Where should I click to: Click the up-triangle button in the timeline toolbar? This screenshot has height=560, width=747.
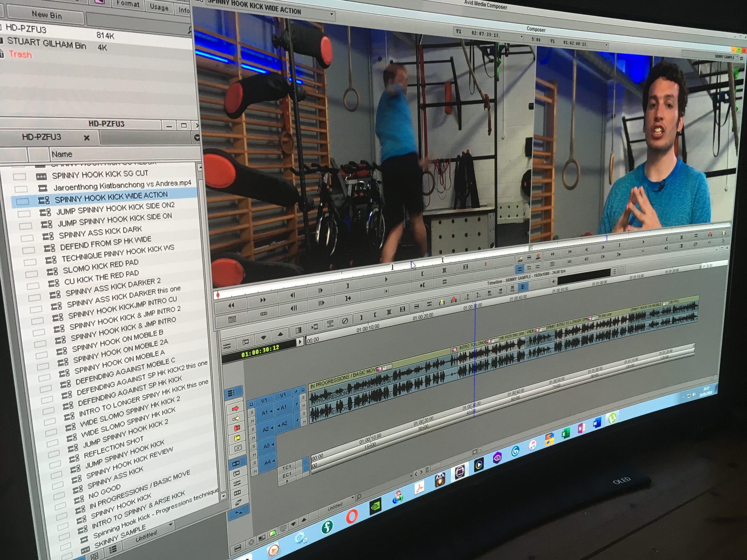280,335
